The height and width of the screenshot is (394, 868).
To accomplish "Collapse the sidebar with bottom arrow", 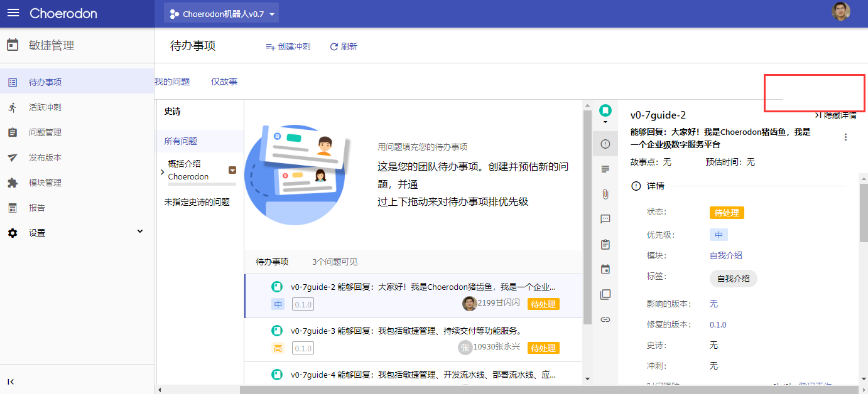I will (x=11, y=381).
